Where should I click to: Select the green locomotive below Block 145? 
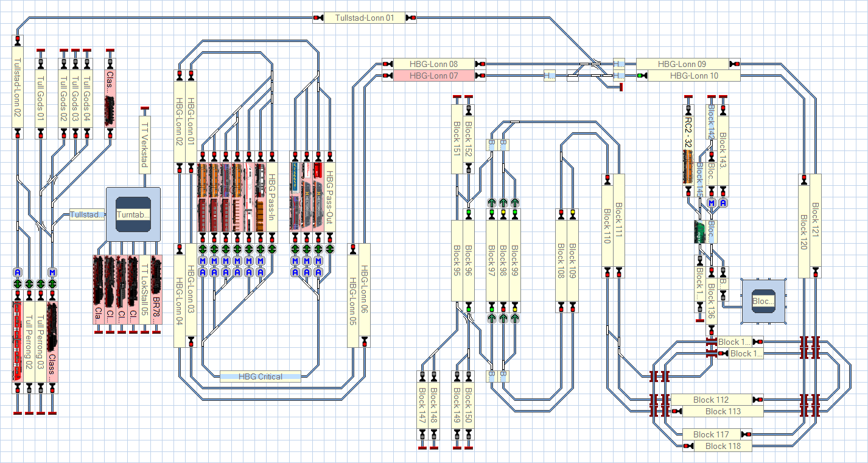[699, 231]
